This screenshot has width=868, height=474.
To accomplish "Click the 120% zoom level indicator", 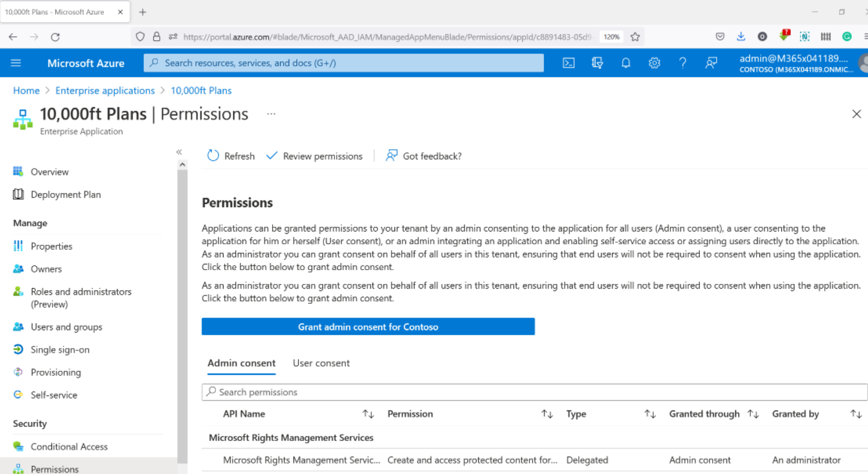I will [x=612, y=37].
